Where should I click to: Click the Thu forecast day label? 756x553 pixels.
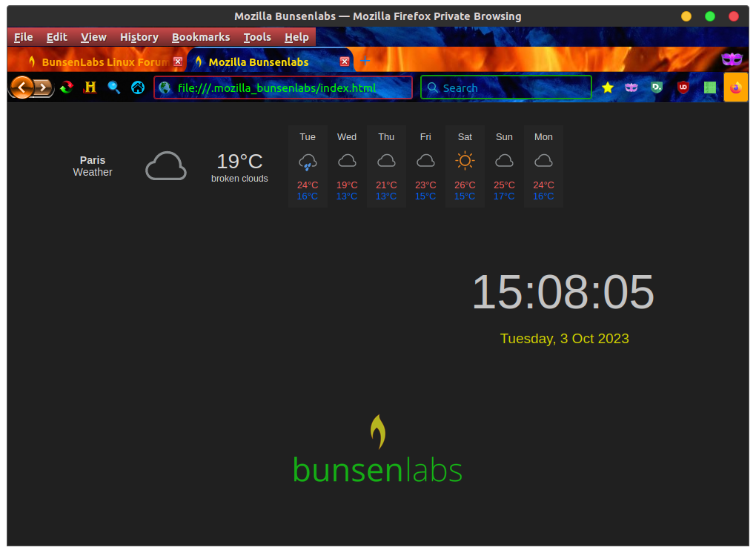point(386,137)
